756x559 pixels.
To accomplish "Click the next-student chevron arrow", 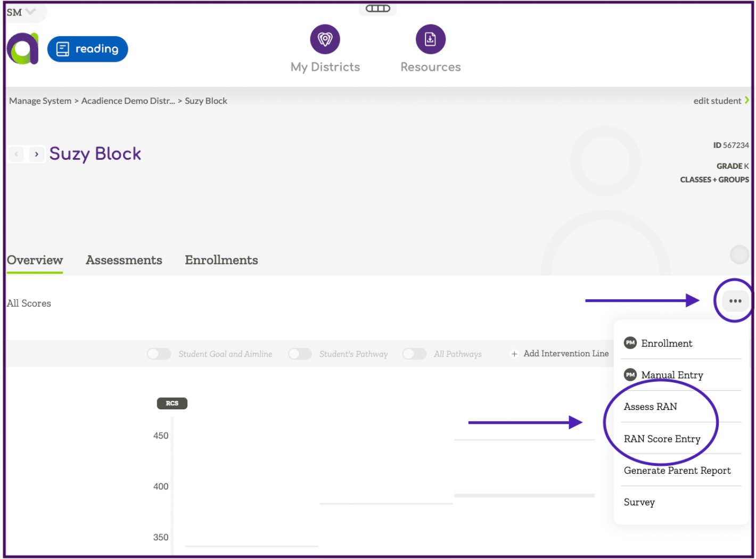I will pyautogui.click(x=36, y=154).
